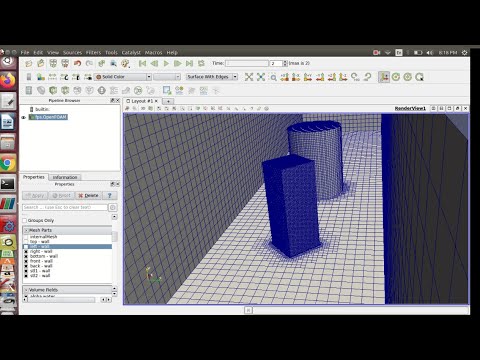Open Surface With Edges representation dropdown
This screenshot has width=480, height=360.
click(212, 77)
